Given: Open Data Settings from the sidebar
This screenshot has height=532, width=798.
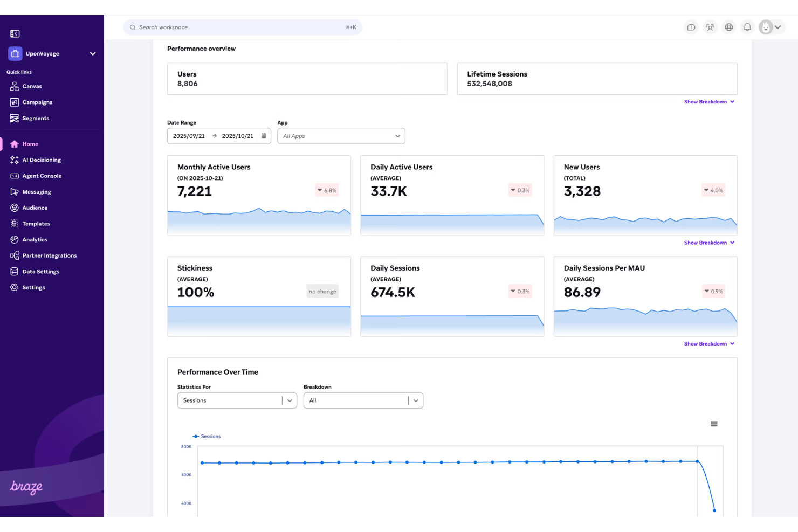Looking at the screenshot, I should tap(15, 271).
